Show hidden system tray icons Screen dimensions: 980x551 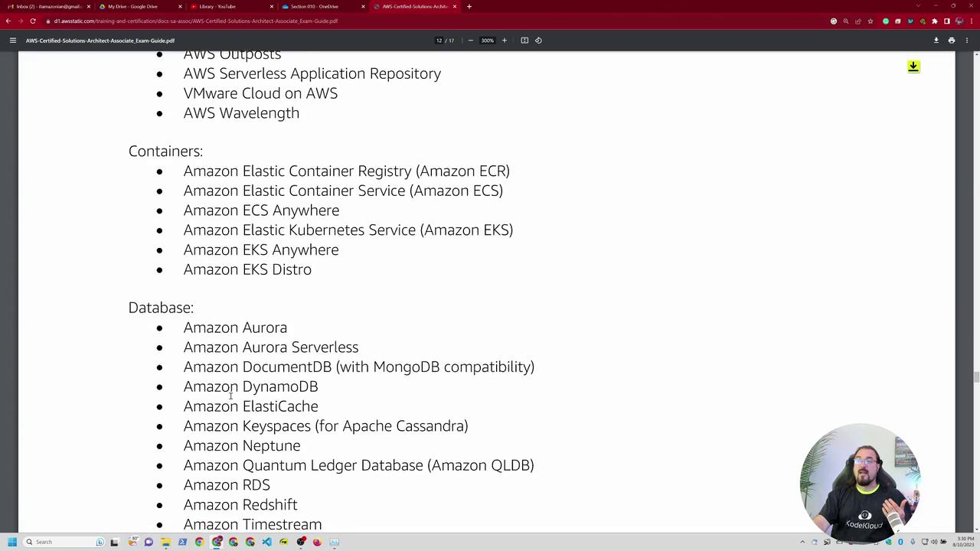click(x=802, y=542)
